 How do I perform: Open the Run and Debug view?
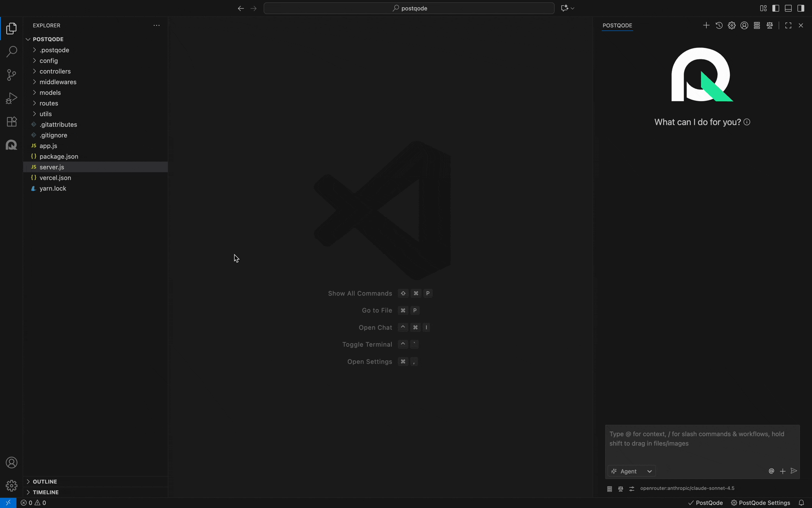[x=11, y=98]
